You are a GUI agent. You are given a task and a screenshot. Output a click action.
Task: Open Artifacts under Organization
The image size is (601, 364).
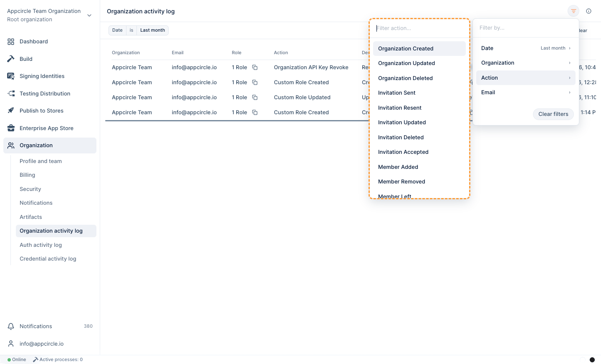tap(30, 217)
